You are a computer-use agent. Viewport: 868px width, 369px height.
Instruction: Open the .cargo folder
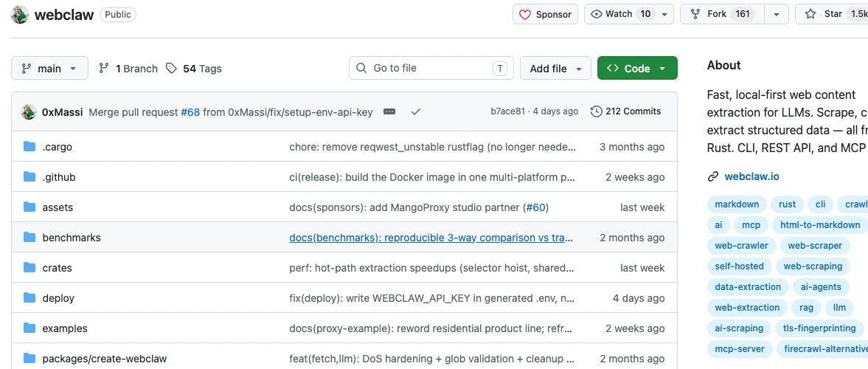(x=57, y=148)
